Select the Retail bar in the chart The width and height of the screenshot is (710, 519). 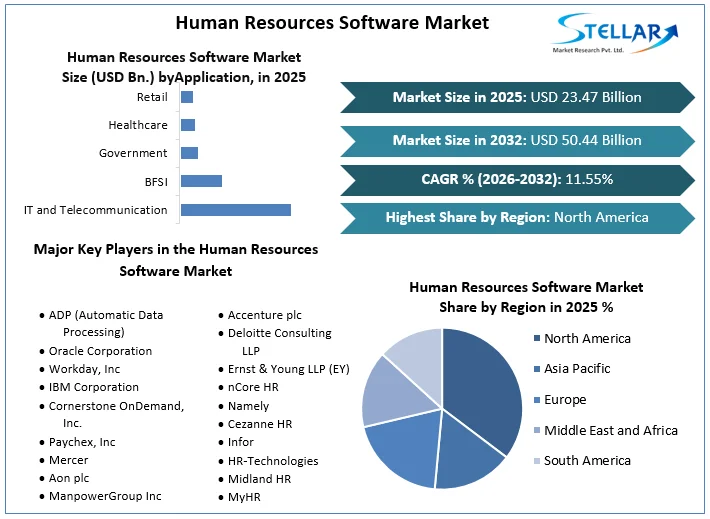187,97
